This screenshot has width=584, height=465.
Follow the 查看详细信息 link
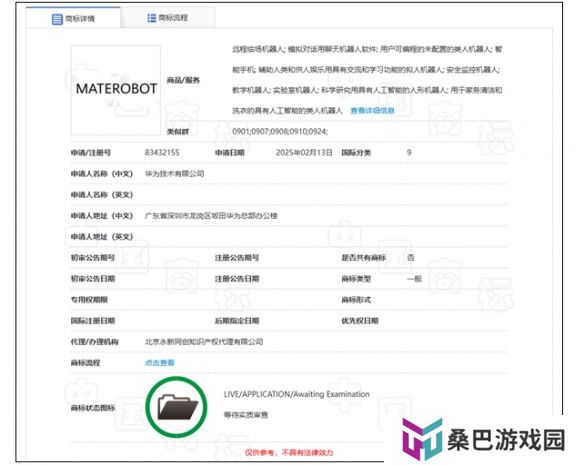coord(372,110)
